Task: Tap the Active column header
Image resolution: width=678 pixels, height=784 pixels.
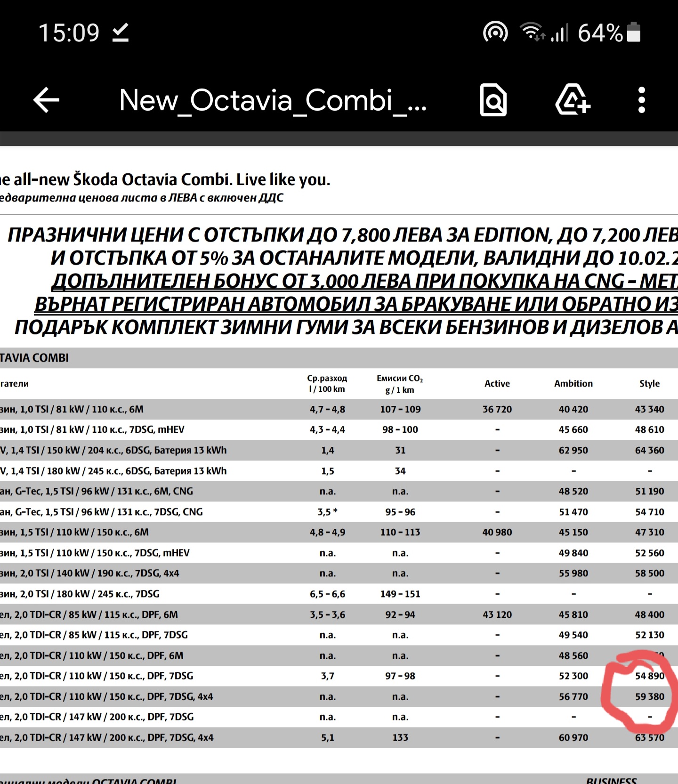Action: coord(497,384)
